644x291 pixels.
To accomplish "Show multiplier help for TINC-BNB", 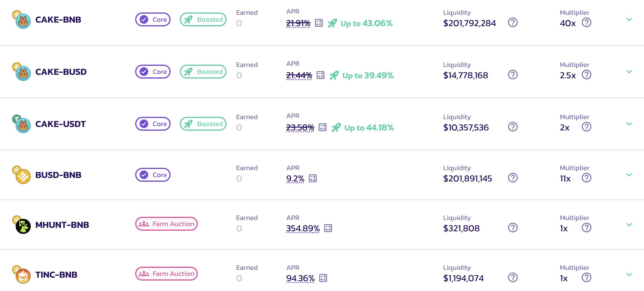I will (x=586, y=277).
